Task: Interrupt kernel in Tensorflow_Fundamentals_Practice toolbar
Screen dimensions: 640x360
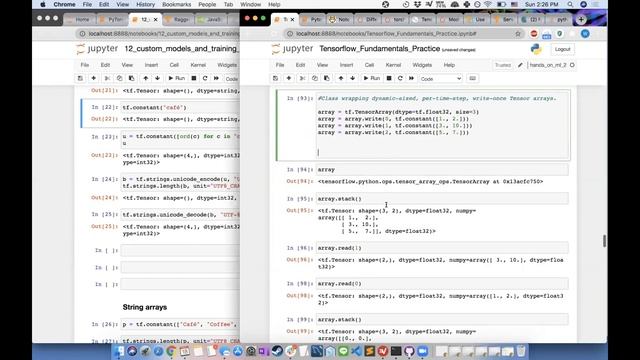Action: coord(389,78)
